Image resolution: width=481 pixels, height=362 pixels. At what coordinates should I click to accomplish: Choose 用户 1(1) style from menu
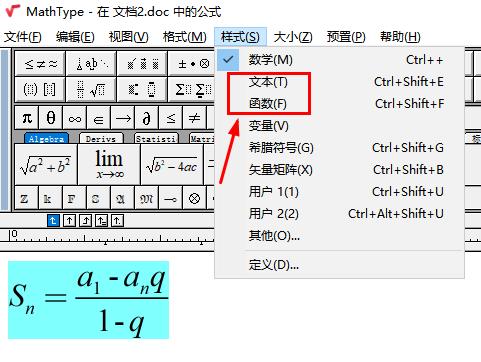pyautogui.click(x=340, y=192)
